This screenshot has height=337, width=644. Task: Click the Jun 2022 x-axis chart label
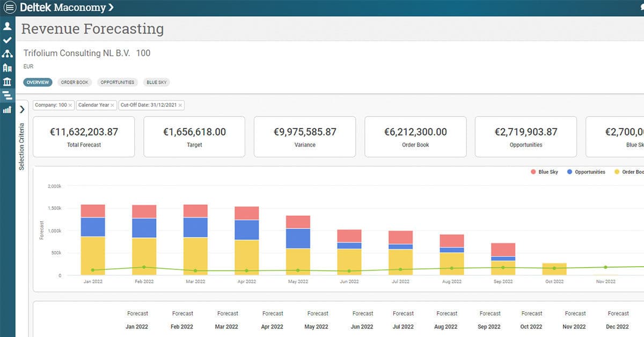349,281
